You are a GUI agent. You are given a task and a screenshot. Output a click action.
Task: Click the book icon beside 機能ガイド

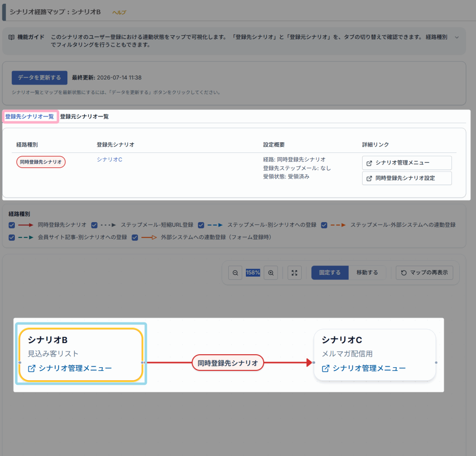[x=11, y=37]
